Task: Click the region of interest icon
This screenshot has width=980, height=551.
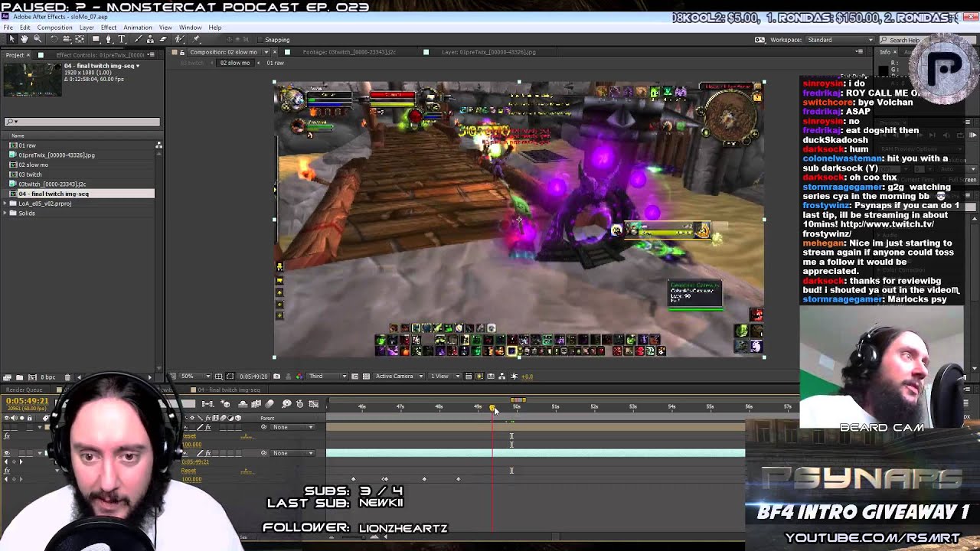Action: point(354,377)
